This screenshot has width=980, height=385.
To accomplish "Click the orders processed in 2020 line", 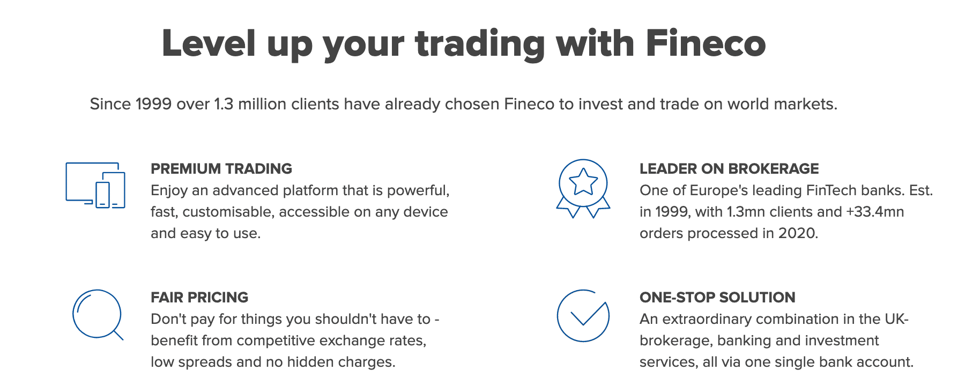I will 729,233.
